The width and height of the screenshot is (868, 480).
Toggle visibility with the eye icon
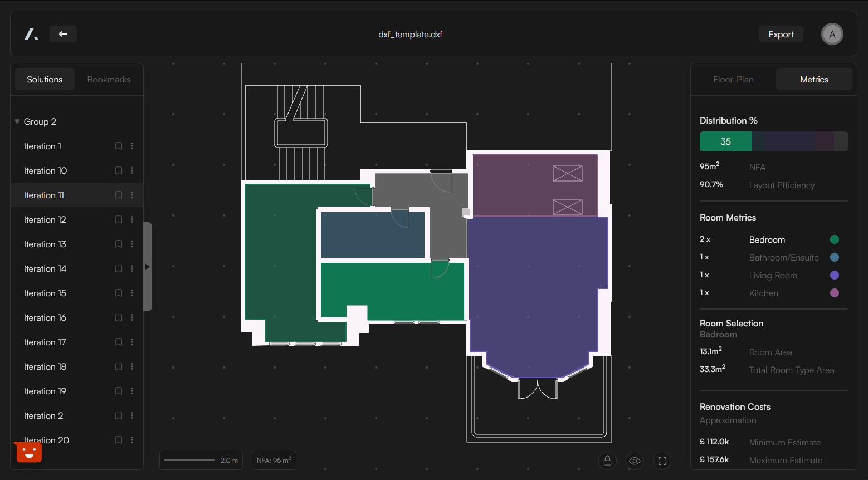pyautogui.click(x=635, y=461)
